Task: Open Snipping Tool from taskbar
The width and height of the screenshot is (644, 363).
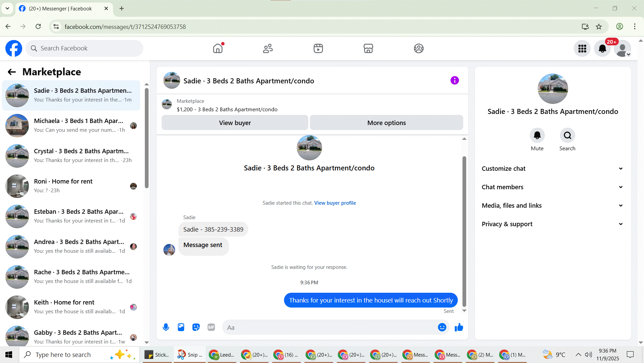Action: [x=190, y=355]
